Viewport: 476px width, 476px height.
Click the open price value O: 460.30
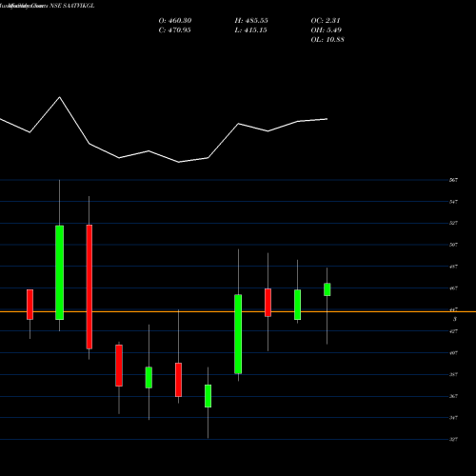click(175, 21)
